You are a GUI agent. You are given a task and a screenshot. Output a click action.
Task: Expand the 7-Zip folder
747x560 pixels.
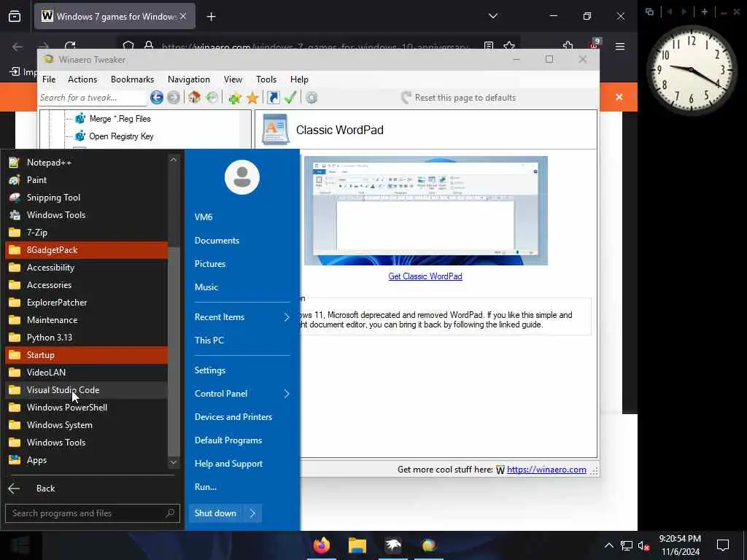point(86,233)
